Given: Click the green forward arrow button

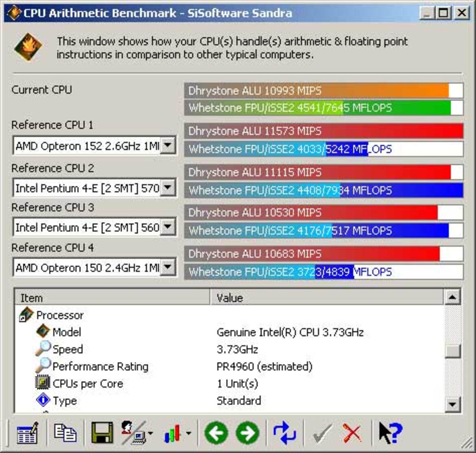Looking at the screenshot, I should point(248,433).
